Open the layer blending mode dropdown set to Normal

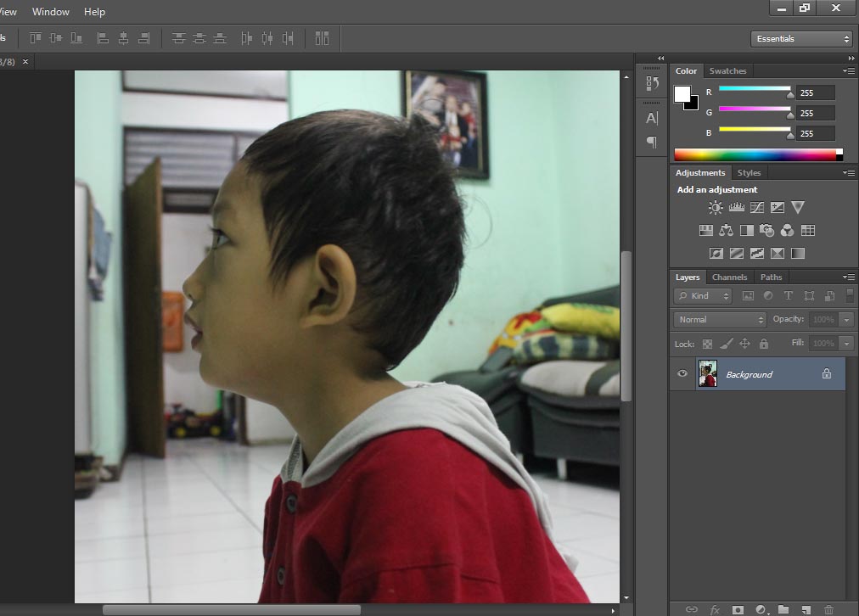pyautogui.click(x=719, y=319)
